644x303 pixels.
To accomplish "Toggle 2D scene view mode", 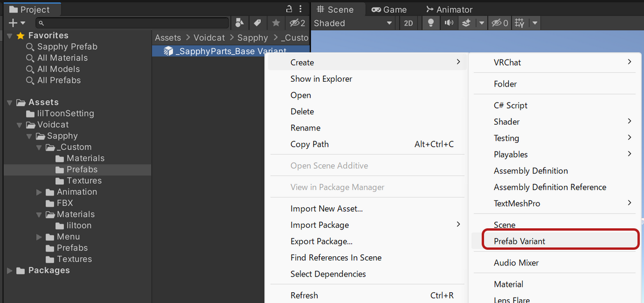I will coord(408,23).
